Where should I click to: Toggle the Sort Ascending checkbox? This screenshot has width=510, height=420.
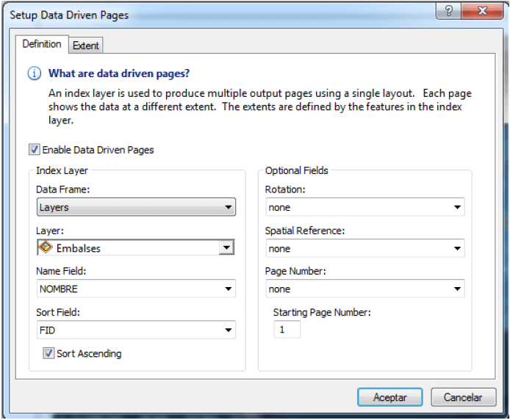click(49, 353)
